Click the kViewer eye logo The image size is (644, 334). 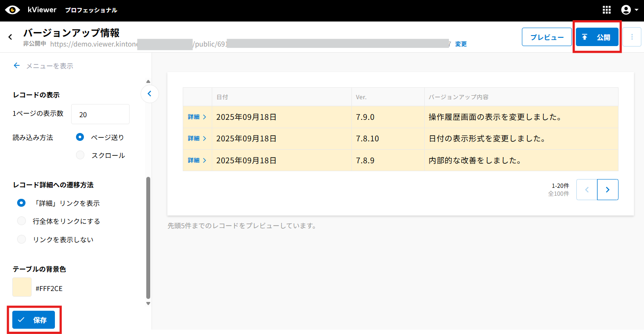tap(12, 10)
